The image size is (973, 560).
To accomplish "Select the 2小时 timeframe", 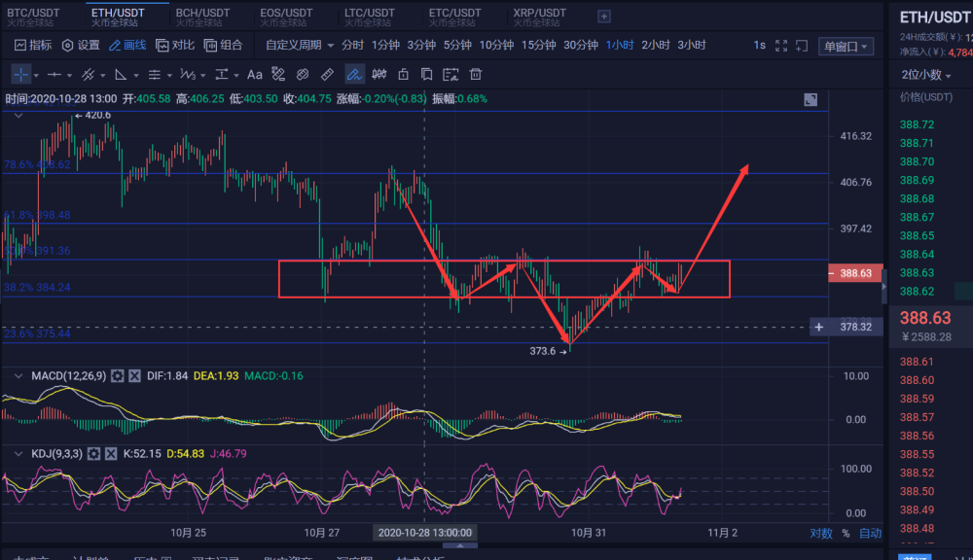I will tap(656, 46).
